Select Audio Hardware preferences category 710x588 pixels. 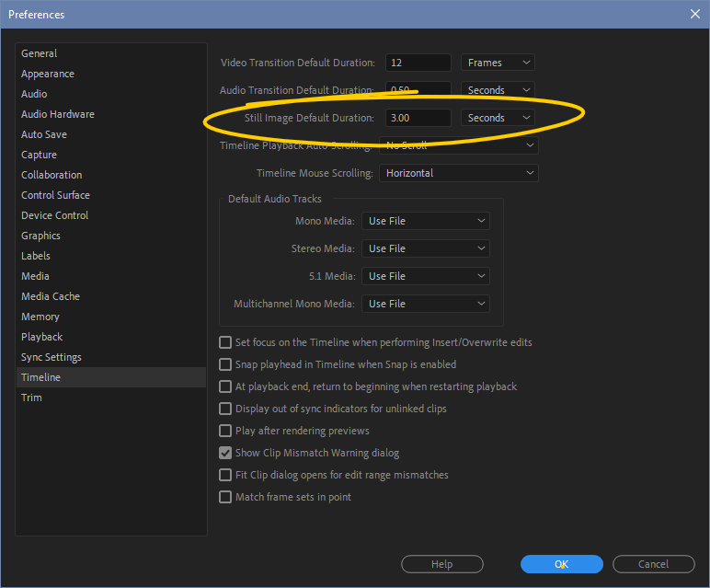(58, 114)
